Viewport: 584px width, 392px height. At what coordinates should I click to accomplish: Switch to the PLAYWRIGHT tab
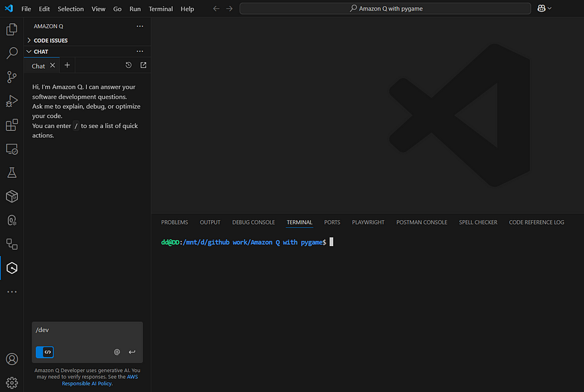click(368, 222)
